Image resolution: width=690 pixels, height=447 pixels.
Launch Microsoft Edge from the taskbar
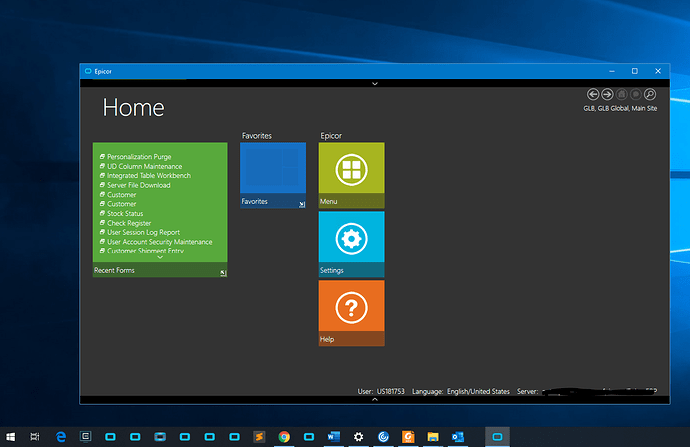coord(61,436)
